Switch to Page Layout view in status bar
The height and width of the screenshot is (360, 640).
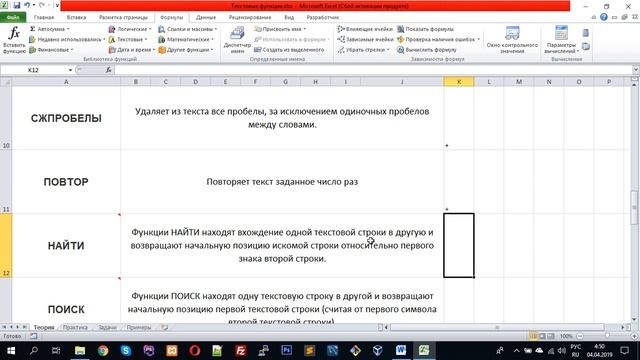pos(542,336)
